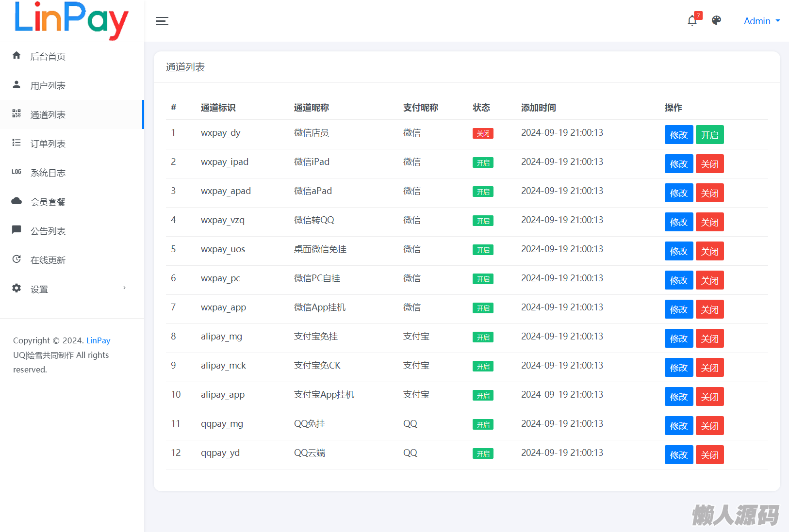Click the home icon beside 后台首页
Image resolution: width=789 pixels, height=532 pixels.
[16, 56]
